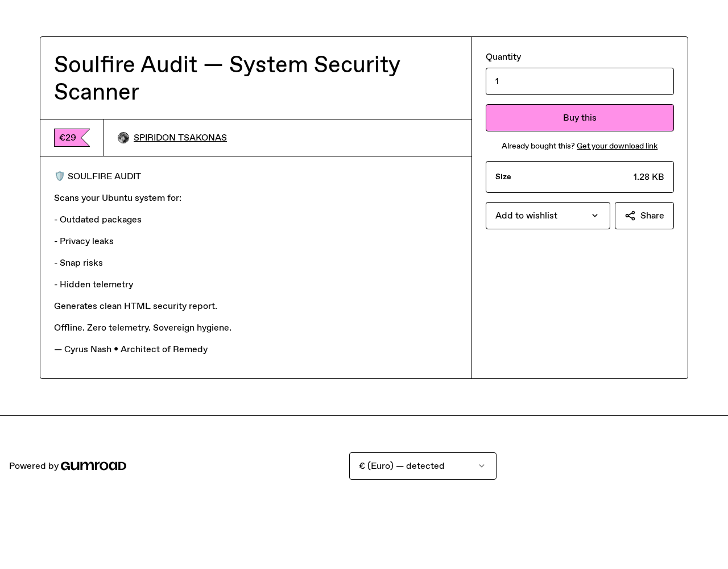The width and height of the screenshot is (728, 569).
Task: Open the Add to wishlist dropdown
Action: (548, 216)
